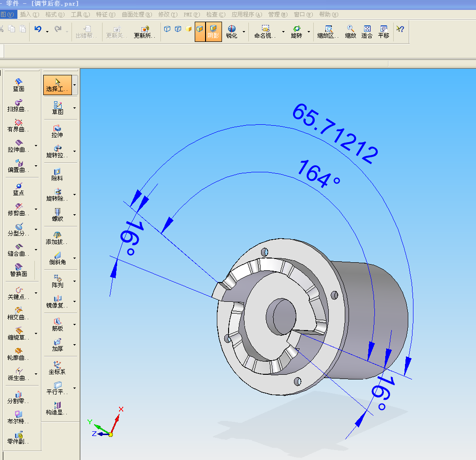
Task: Choose the 除料 cutout tool
Action: pos(57,175)
